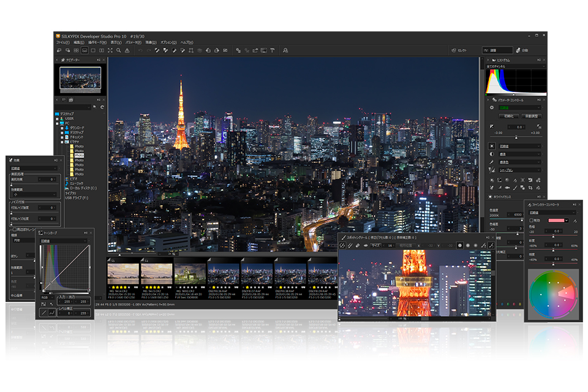Click the auto adjust button
Image resolution: width=588 pixels, height=392 pixels.
[x=532, y=116]
